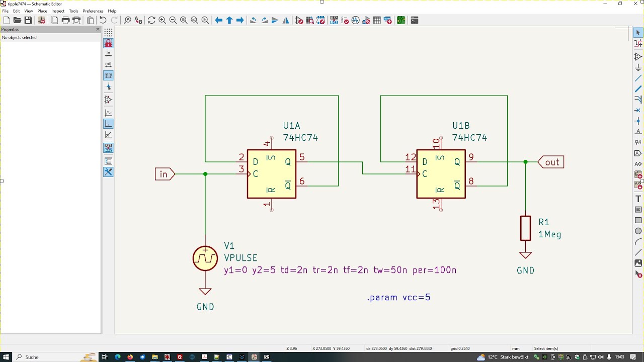This screenshot has height=362, width=644.
Task: Select the draw bus tool
Action: tap(638, 89)
